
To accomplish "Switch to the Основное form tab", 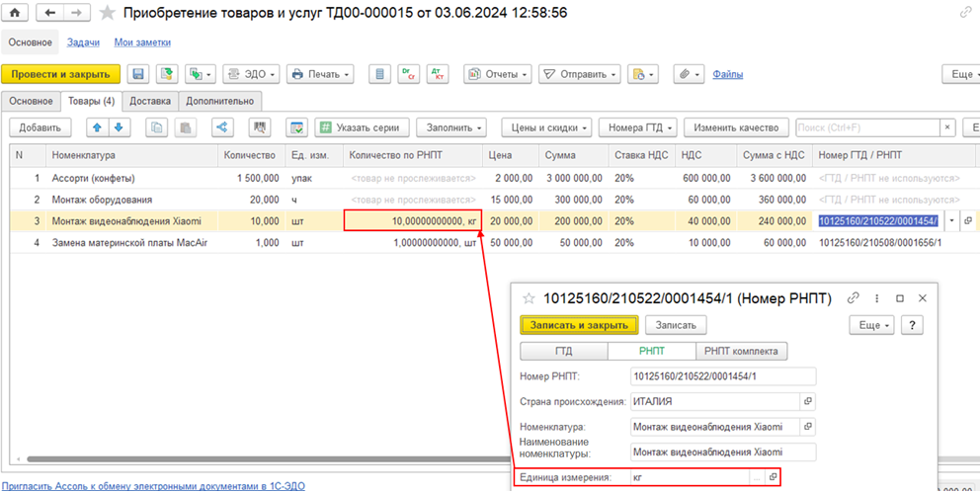I will click(x=31, y=101).
